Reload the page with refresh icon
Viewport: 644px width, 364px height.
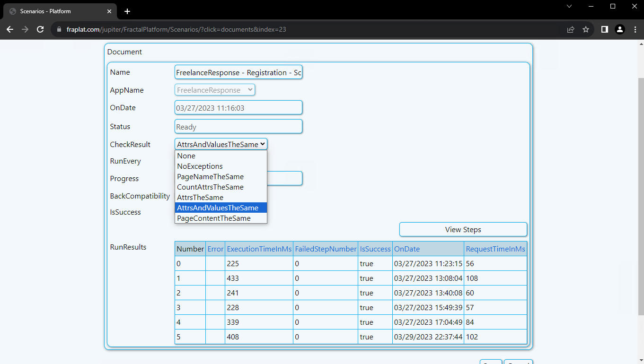coord(41,29)
